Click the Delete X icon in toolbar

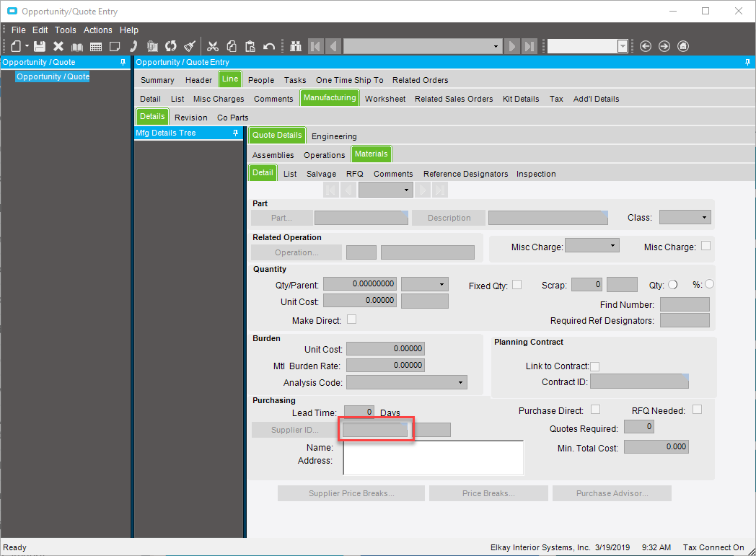[x=58, y=46]
